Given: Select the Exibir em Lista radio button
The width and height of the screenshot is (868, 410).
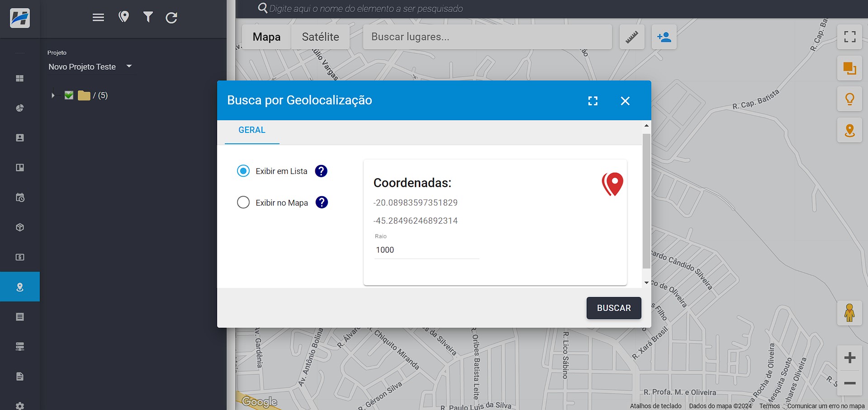Looking at the screenshot, I should click(243, 171).
